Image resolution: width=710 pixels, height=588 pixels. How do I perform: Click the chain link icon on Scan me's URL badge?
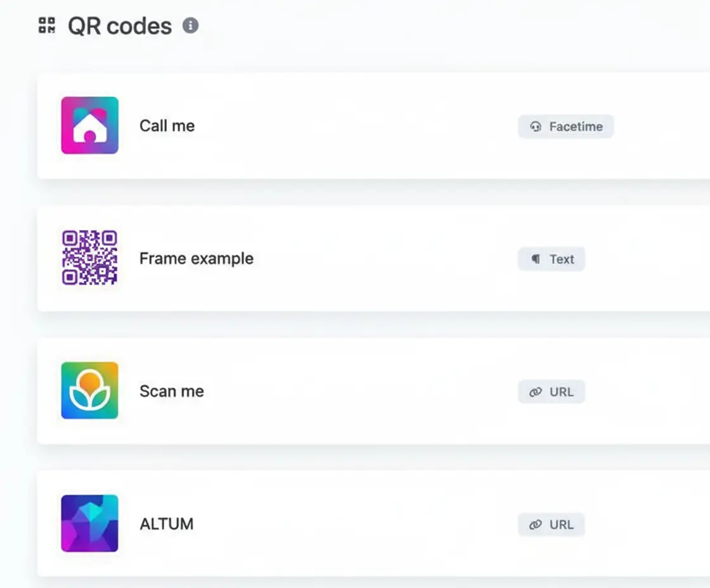point(534,392)
